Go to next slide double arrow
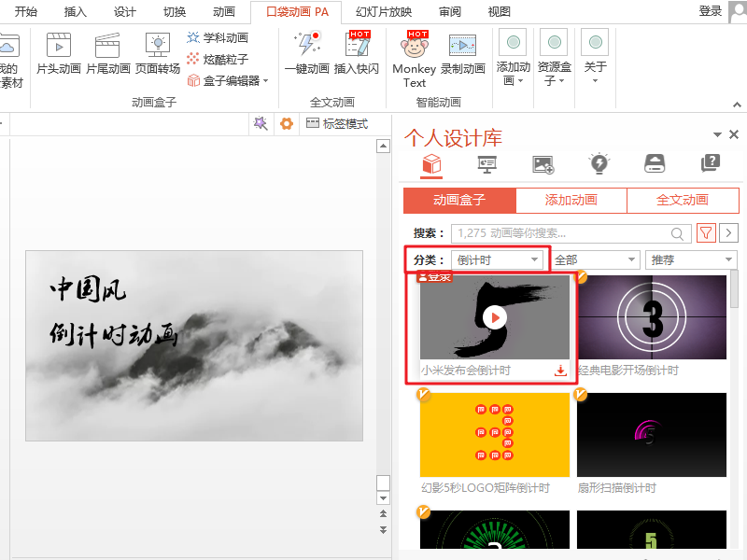This screenshot has height=560, width=747. point(383,529)
